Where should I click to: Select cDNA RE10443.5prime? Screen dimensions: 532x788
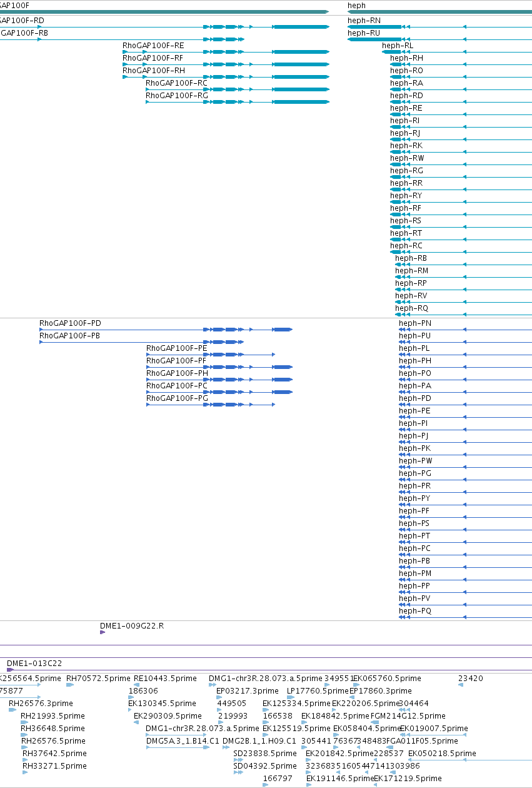click(165, 679)
